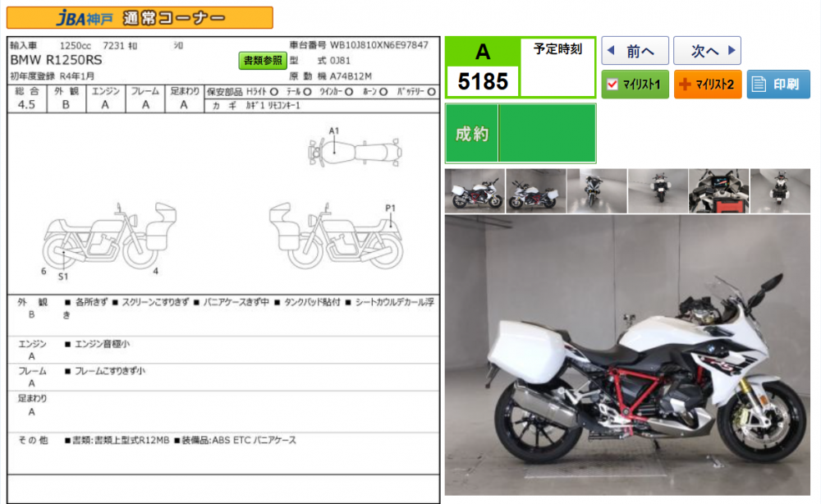The image size is (821, 504).
Task: Open first thumbnail showing bike right side
Action: [x=475, y=190]
